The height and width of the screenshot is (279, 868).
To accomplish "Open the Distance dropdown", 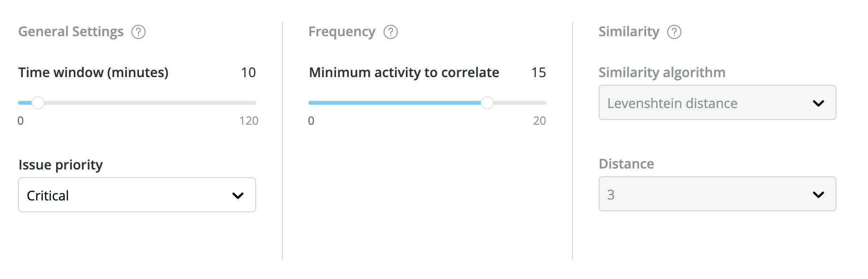I will tap(717, 194).
